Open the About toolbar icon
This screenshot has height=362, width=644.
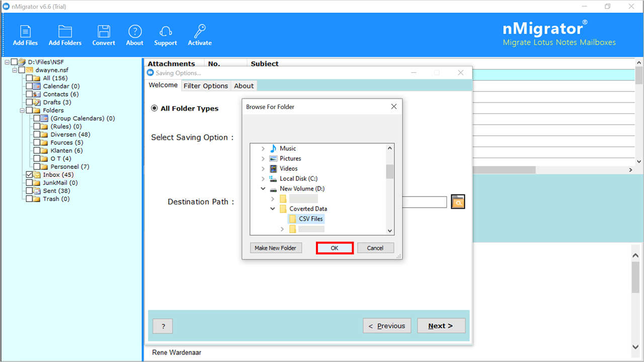pos(135,31)
